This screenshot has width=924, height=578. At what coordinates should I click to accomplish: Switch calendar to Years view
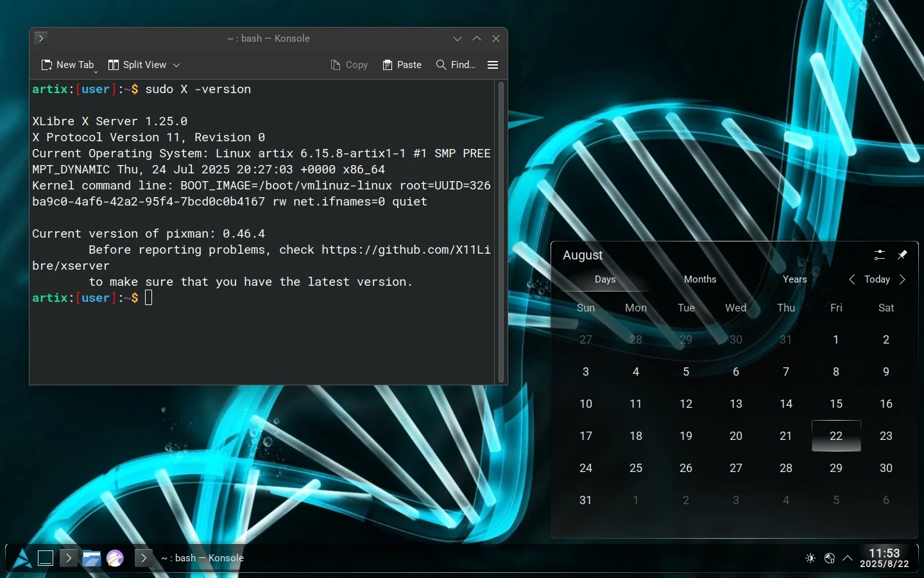point(794,279)
